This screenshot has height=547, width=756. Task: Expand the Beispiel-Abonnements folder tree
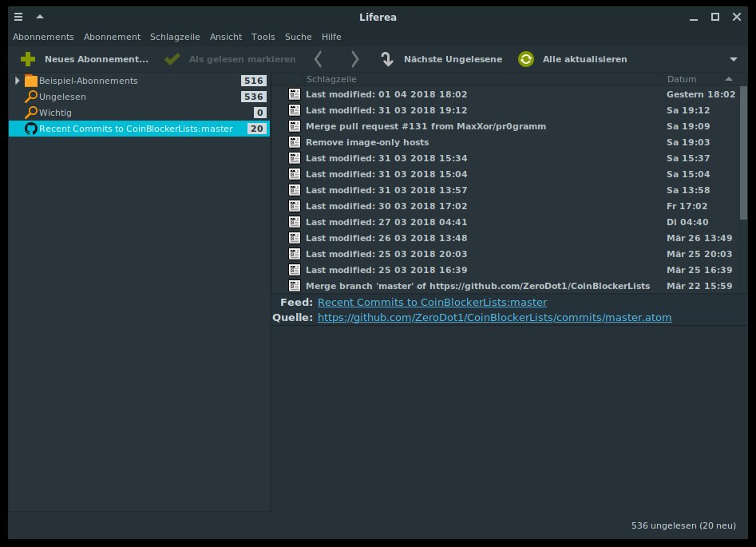click(x=17, y=81)
